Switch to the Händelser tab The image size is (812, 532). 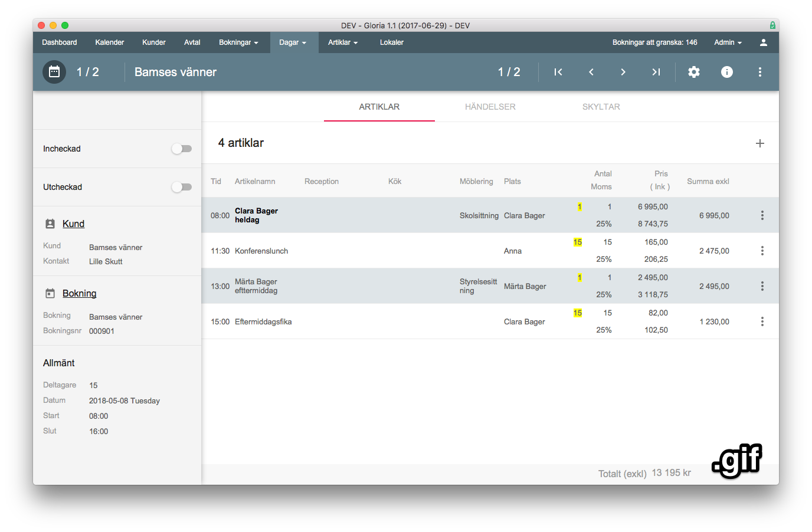[490, 107]
